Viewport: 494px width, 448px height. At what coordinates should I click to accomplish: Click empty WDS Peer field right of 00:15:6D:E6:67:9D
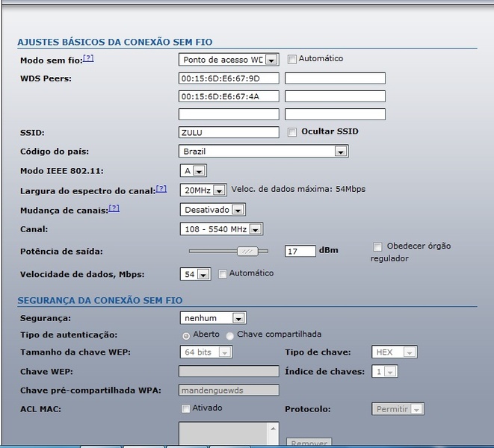[335, 78]
